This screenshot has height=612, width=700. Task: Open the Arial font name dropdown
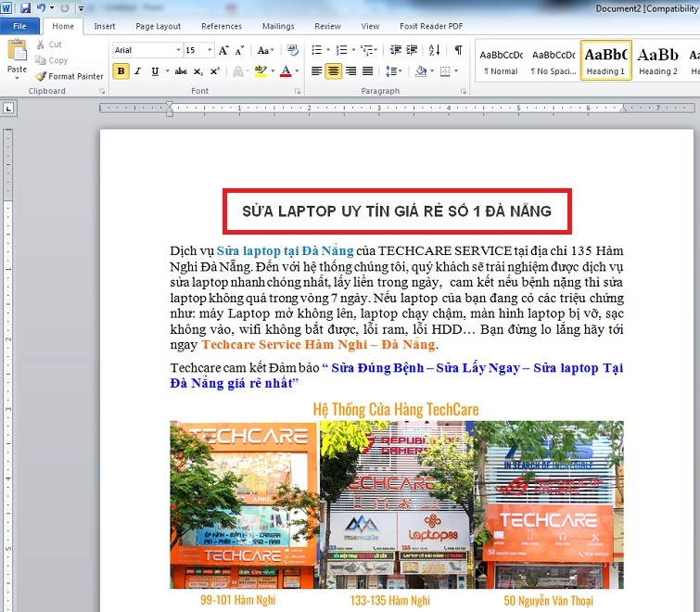178,50
